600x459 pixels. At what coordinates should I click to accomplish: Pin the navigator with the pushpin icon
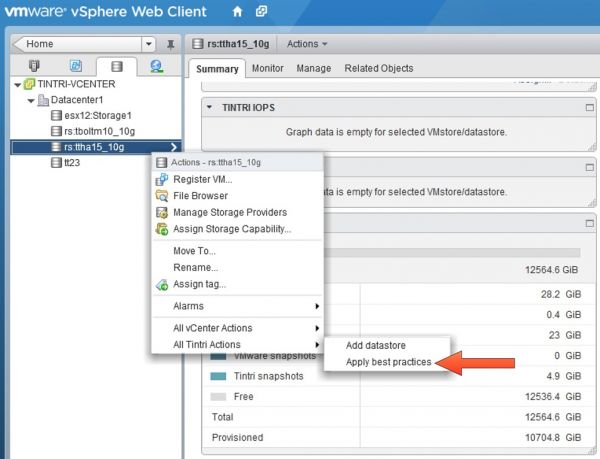(171, 44)
